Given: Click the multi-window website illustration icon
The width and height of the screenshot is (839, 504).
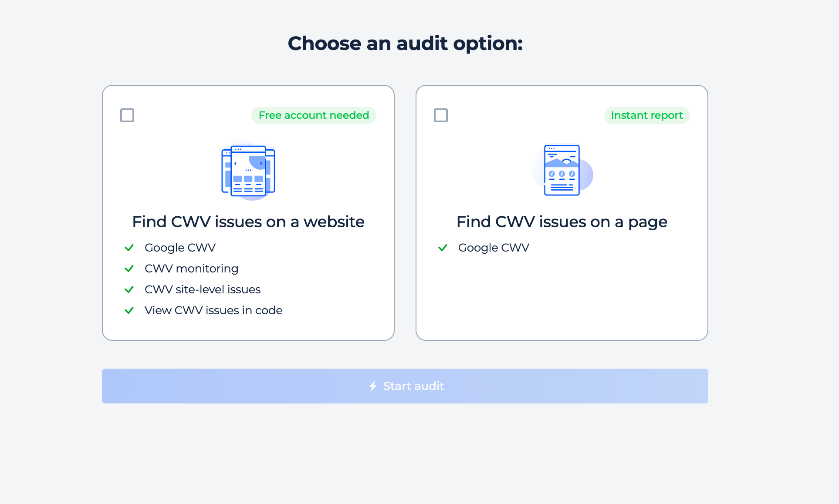Looking at the screenshot, I should [248, 171].
